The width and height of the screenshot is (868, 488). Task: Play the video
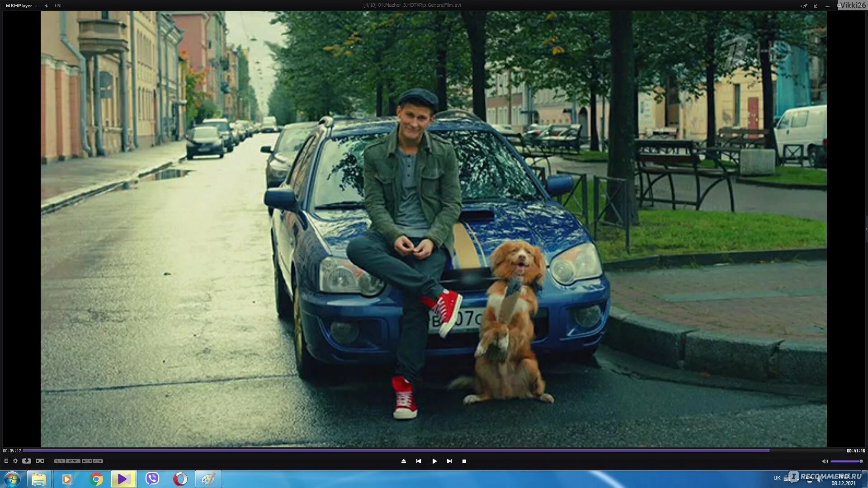tap(434, 461)
